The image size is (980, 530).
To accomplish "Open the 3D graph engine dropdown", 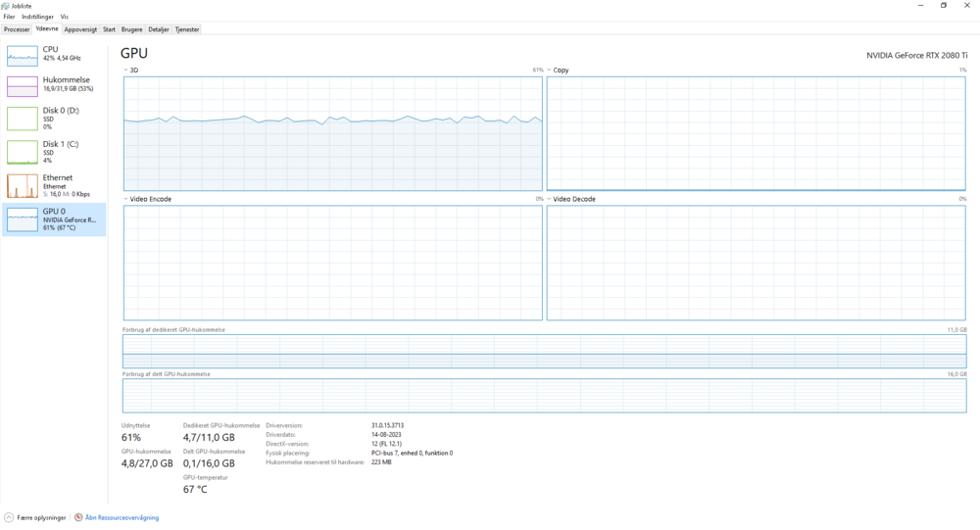I will (126, 71).
